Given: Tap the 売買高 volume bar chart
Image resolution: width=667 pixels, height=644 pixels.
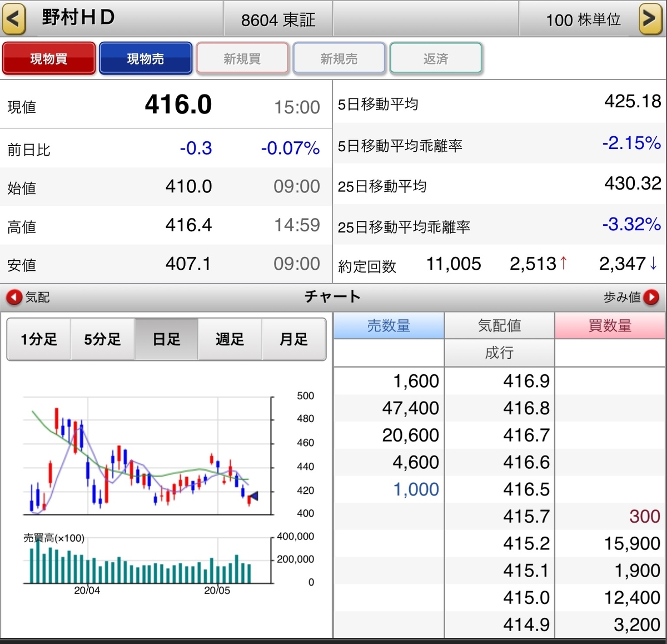Looking at the screenshot, I should (148, 561).
